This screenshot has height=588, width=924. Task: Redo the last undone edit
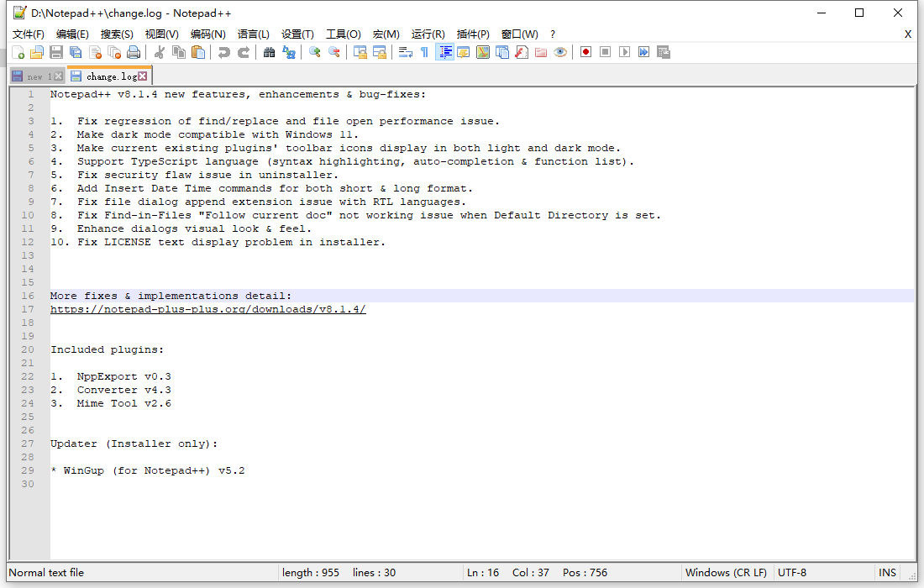pos(244,52)
